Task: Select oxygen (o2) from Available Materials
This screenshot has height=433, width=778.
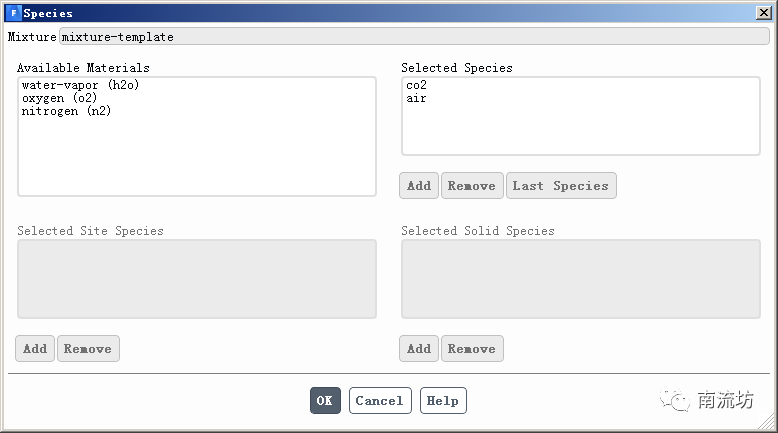Action: 60,99
